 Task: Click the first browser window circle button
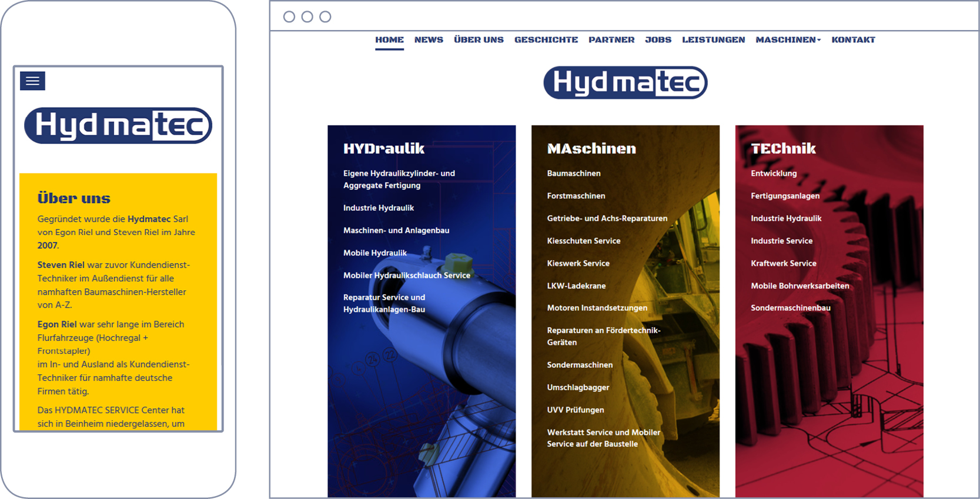point(289,16)
